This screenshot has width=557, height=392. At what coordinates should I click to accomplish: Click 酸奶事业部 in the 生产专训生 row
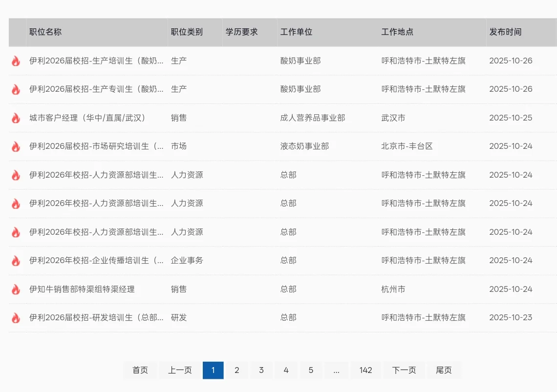300,89
